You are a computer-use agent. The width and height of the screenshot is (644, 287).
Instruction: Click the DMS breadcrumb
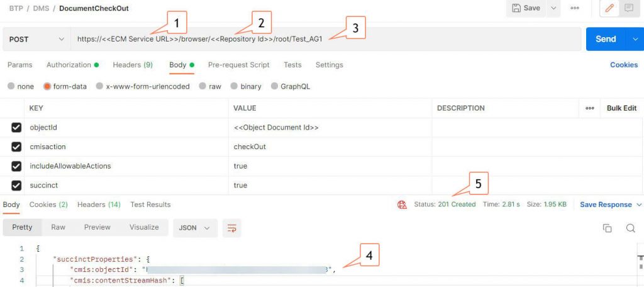(40, 8)
